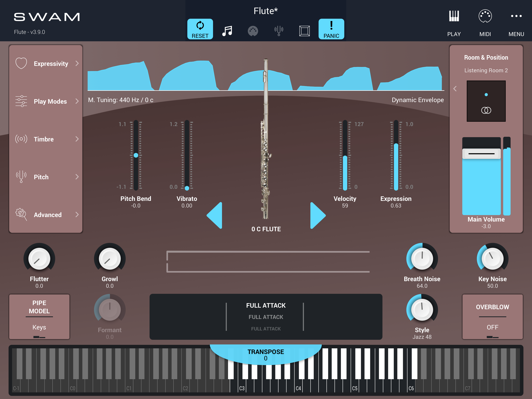The height and width of the screenshot is (399, 532).
Task: Click the room frame icon in toolbar
Action: 305,31
